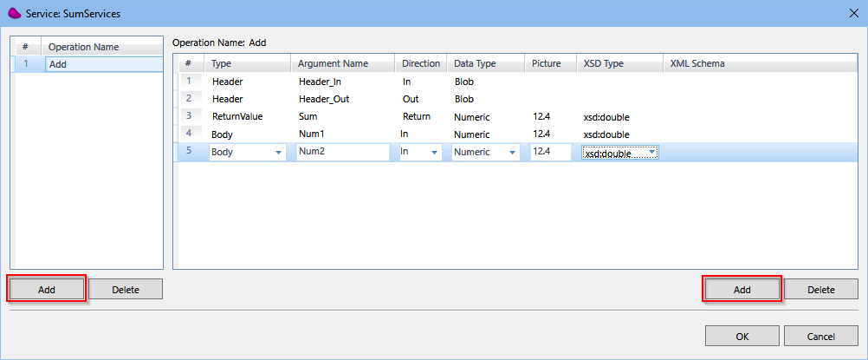Add a new operation with left Add button
Screen dimensions: 868x360
(47, 289)
